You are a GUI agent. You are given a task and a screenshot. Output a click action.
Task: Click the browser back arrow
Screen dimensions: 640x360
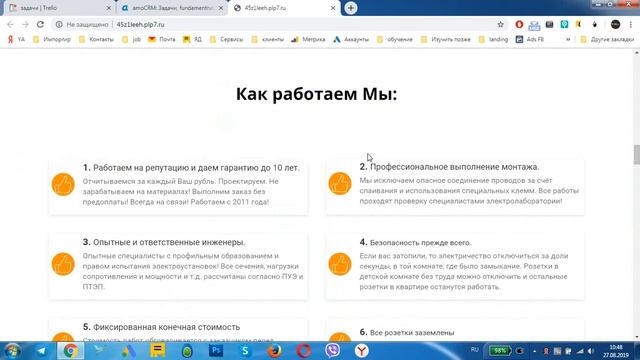point(10,24)
